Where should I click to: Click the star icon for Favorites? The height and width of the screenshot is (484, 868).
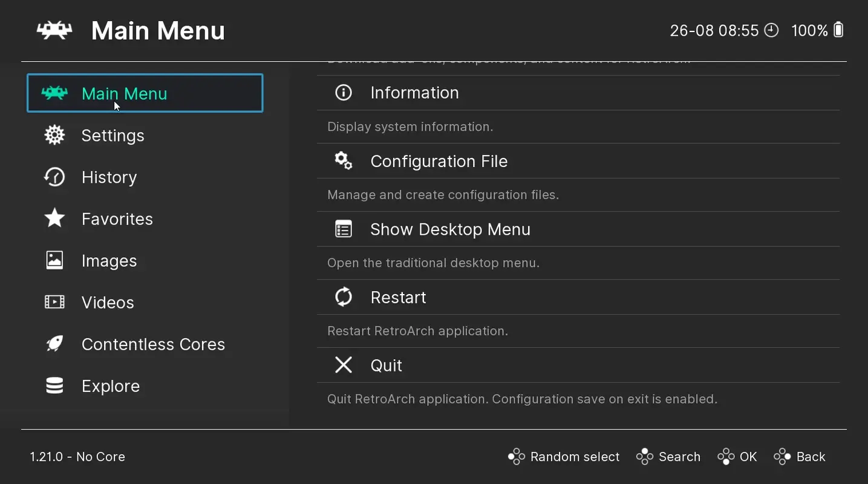pyautogui.click(x=54, y=218)
